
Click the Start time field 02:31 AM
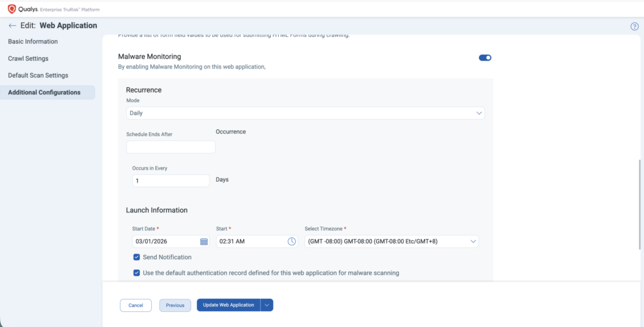(257, 241)
